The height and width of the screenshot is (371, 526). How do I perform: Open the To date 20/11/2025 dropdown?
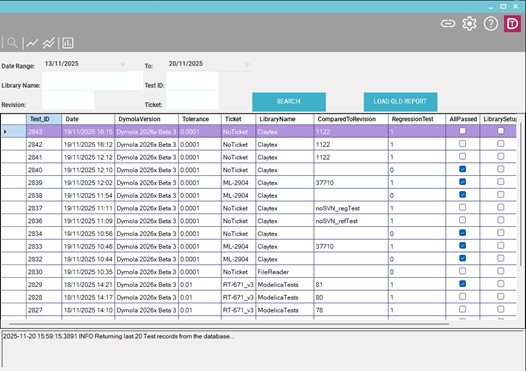click(247, 64)
